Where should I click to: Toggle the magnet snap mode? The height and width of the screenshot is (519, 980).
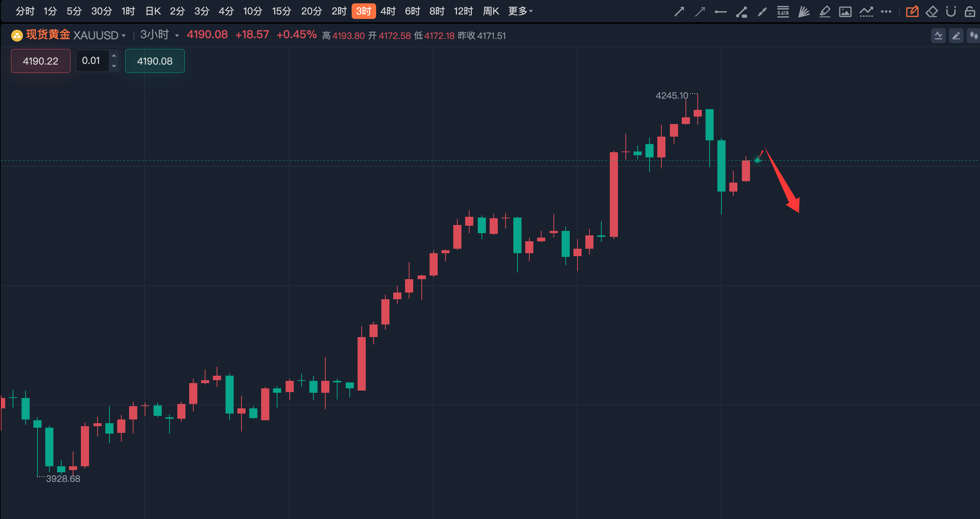coord(951,12)
